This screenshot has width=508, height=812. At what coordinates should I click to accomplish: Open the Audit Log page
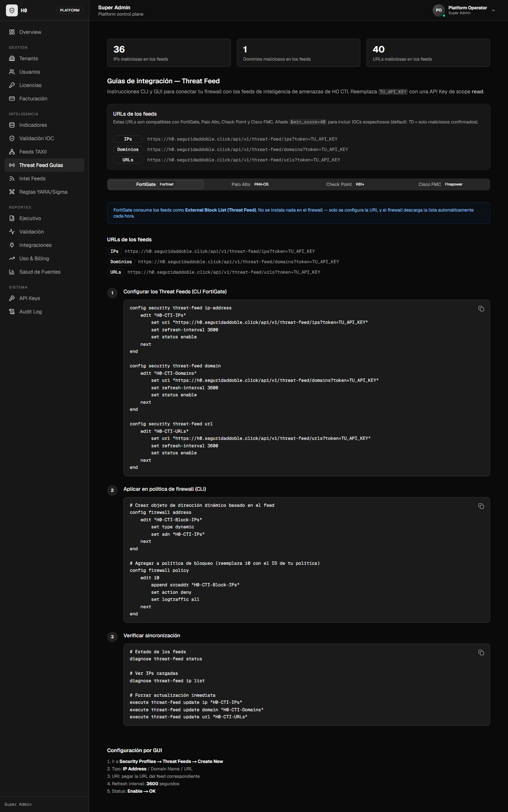pos(44,312)
